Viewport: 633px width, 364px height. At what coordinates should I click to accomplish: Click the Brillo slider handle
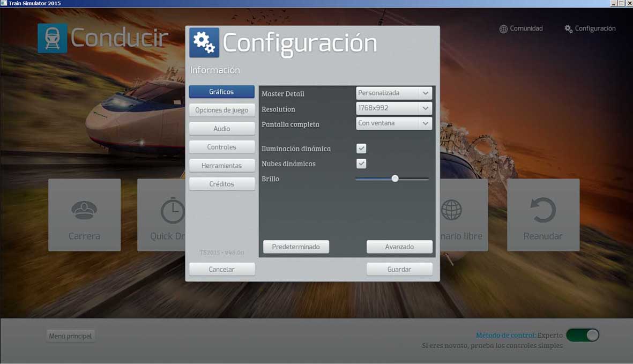tap(395, 179)
